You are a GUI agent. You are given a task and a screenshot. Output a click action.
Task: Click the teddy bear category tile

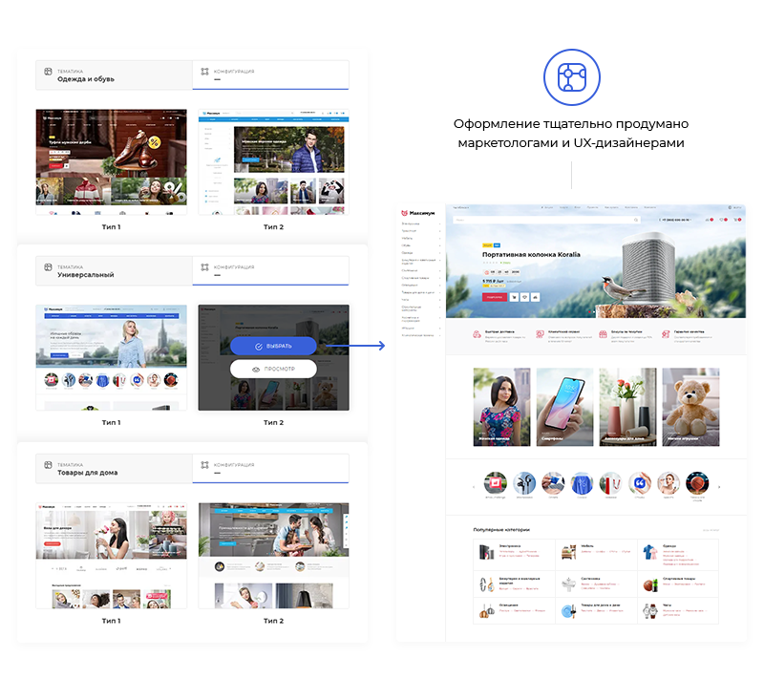[x=691, y=408]
